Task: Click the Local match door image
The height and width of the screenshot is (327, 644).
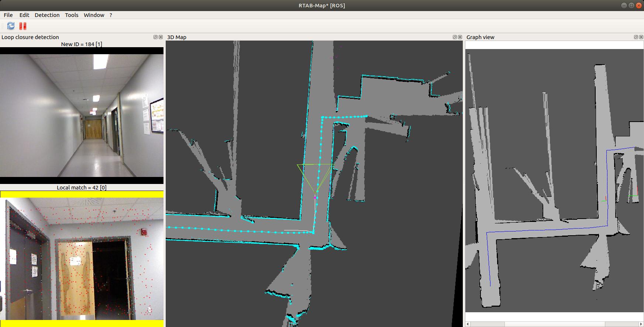Action: click(82, 258)
